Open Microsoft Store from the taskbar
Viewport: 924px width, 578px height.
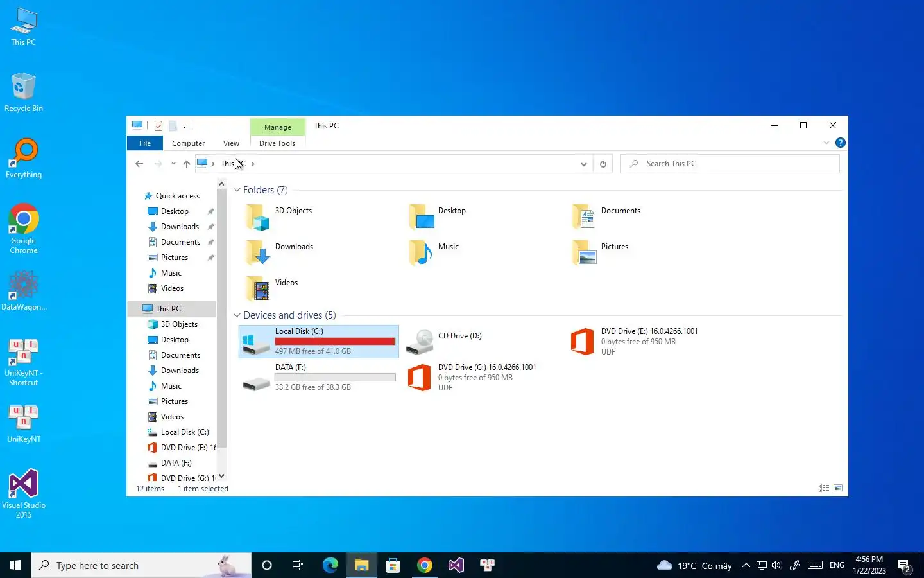pos(393,565)
